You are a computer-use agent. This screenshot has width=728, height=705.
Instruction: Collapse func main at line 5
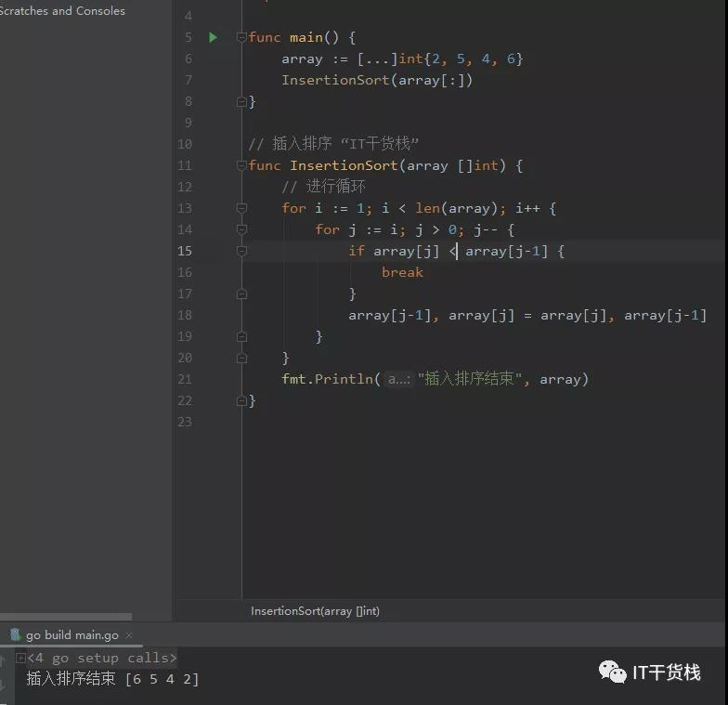tap(241, 37)
